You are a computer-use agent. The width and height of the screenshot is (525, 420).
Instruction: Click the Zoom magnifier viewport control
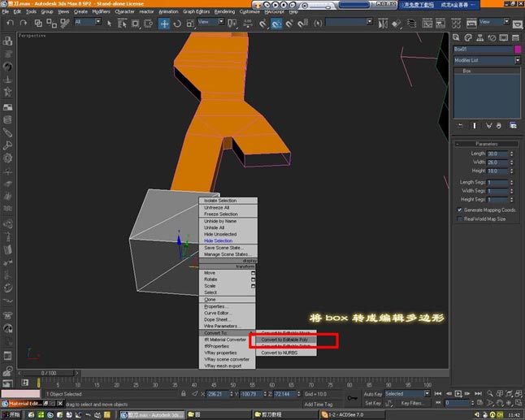click(x=490, y=393)
